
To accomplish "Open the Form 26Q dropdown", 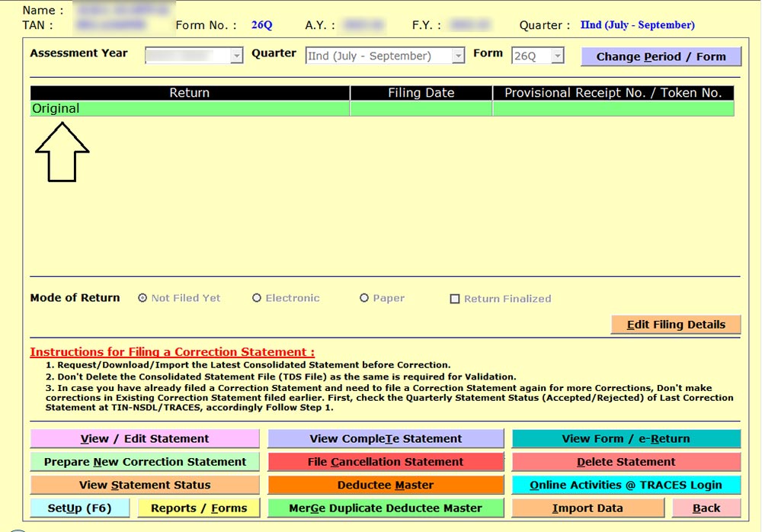I will [558, 56].
